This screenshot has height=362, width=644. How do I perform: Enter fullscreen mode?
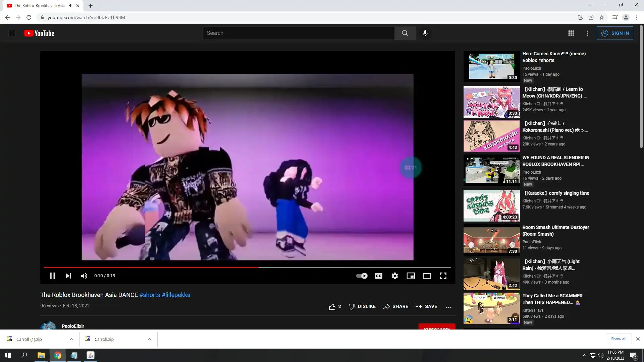tap(443, 276)
